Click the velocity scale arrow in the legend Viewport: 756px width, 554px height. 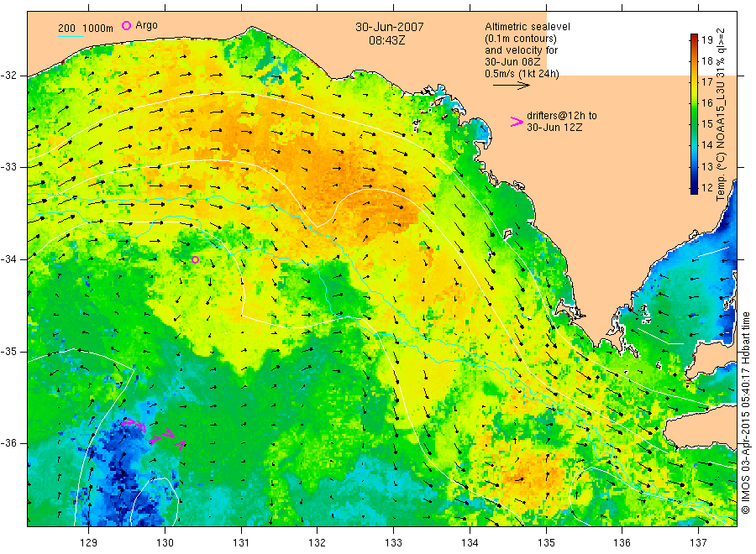click(x=511, y=86)
